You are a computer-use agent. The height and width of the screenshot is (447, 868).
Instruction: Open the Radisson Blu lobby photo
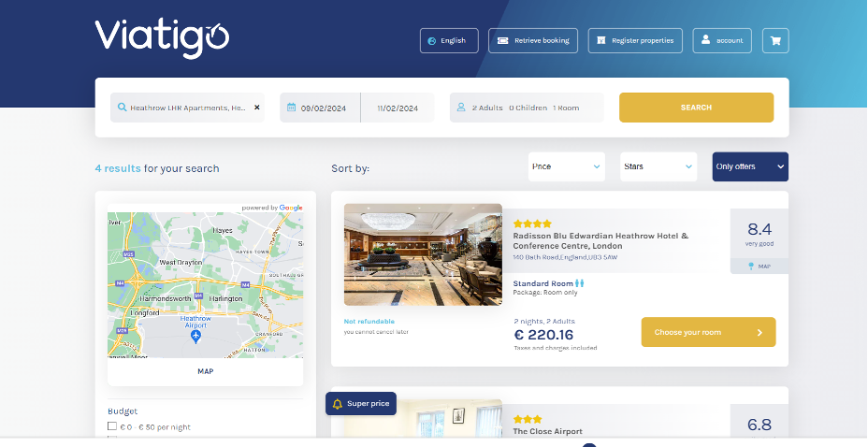[423, 254]
